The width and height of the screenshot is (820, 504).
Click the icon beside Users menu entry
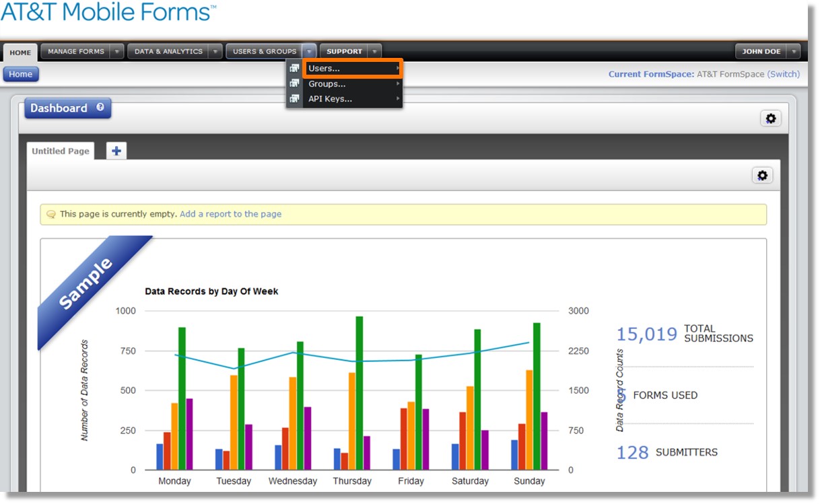coord(294,68)
